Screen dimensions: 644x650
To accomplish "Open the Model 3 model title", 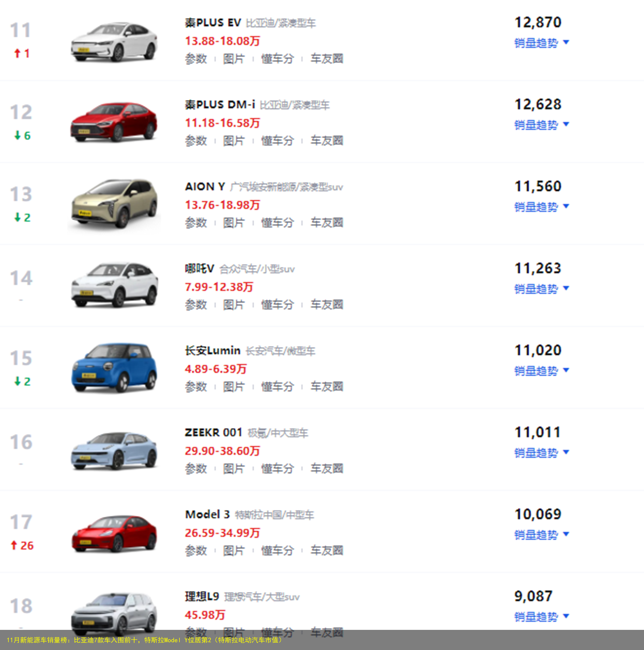I will point(208,514).
